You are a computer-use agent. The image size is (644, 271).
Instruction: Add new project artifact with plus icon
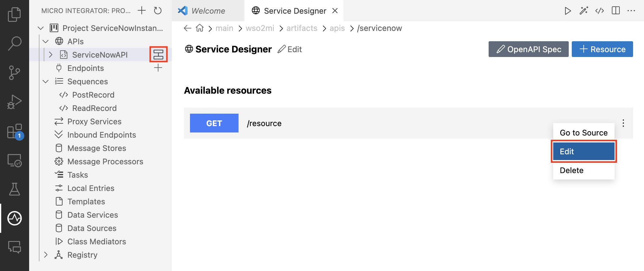pos(142,11)
